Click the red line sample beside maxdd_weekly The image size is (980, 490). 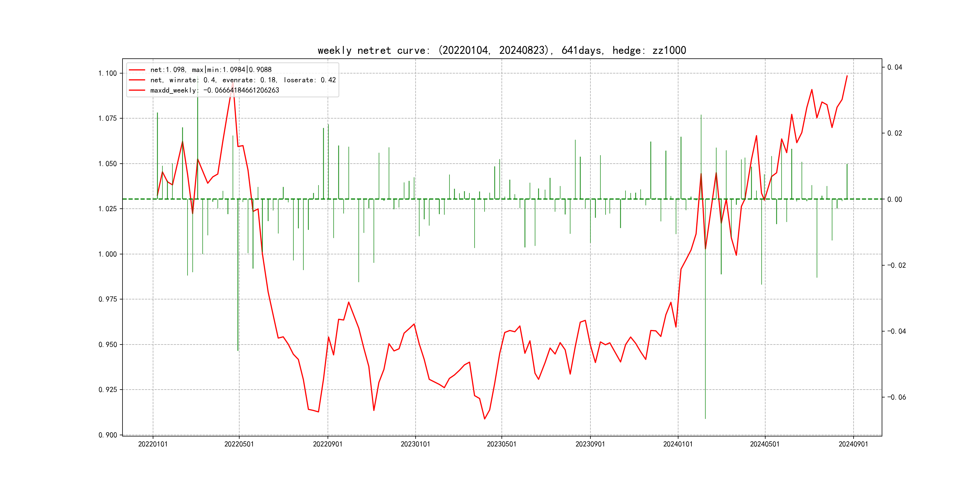point(137,90)
